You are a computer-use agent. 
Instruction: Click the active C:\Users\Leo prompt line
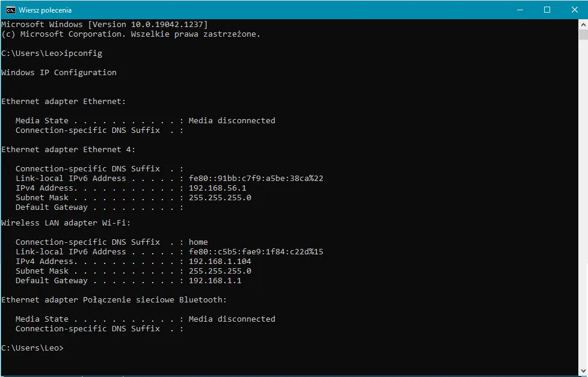tap(33, 348)
